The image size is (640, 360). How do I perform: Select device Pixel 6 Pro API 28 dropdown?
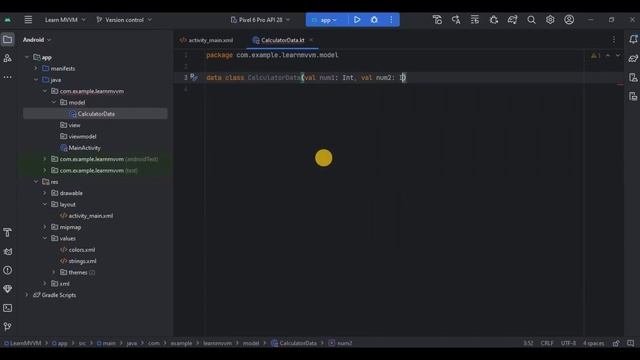coord(260,20)
